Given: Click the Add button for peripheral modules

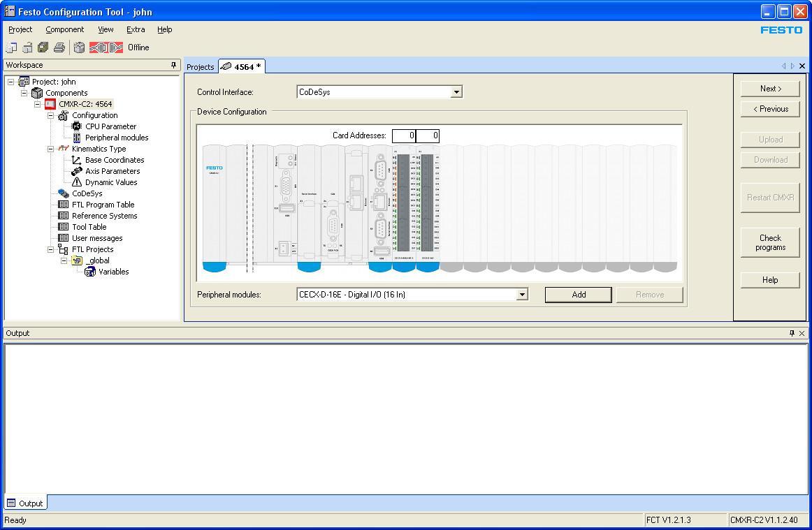Looking at the screenshot, I should [x=578, y=294].
